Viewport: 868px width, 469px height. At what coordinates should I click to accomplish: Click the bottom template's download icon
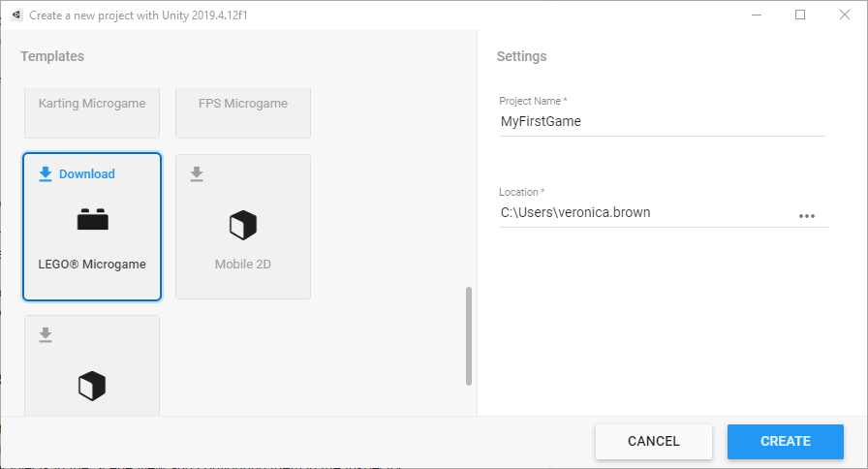pyautogui.click(x=45, y=335)
